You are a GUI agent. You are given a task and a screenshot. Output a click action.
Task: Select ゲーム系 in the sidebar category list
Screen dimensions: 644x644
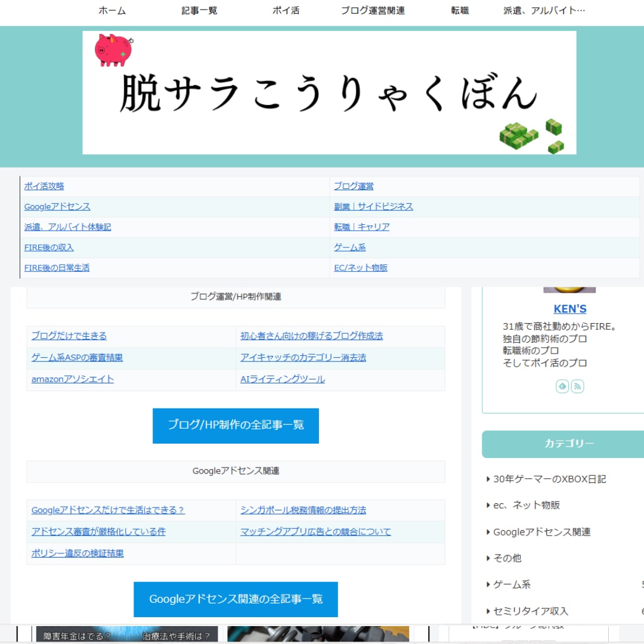click(x=512, y=584)
